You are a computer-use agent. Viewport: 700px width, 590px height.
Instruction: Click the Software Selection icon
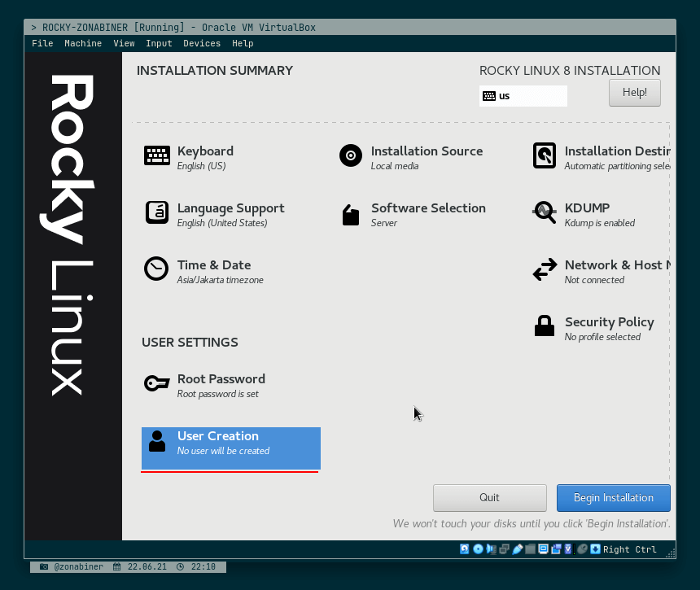(350, 212)
